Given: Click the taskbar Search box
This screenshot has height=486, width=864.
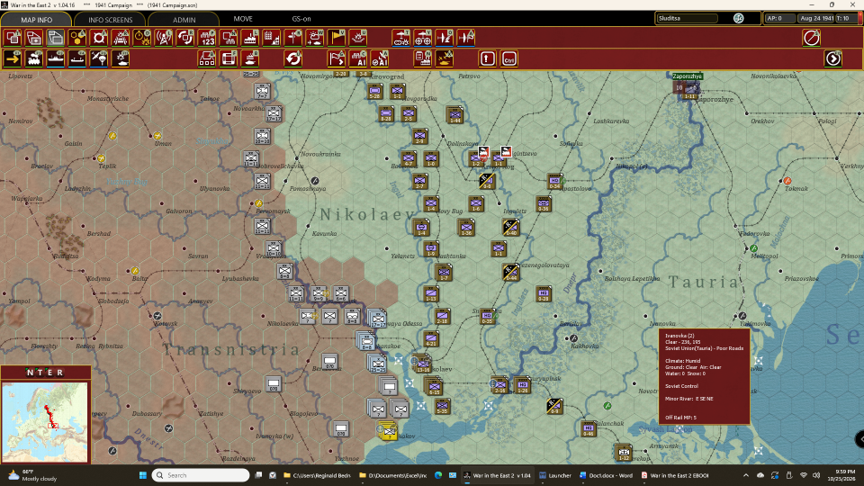Looking at the screenshot, I should (201, 475).
